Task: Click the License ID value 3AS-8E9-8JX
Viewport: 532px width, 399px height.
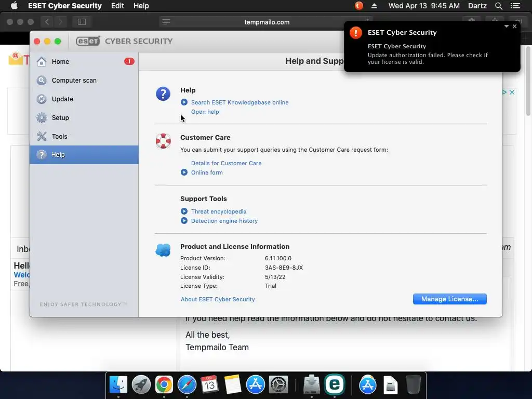Action: click(284, 268)
